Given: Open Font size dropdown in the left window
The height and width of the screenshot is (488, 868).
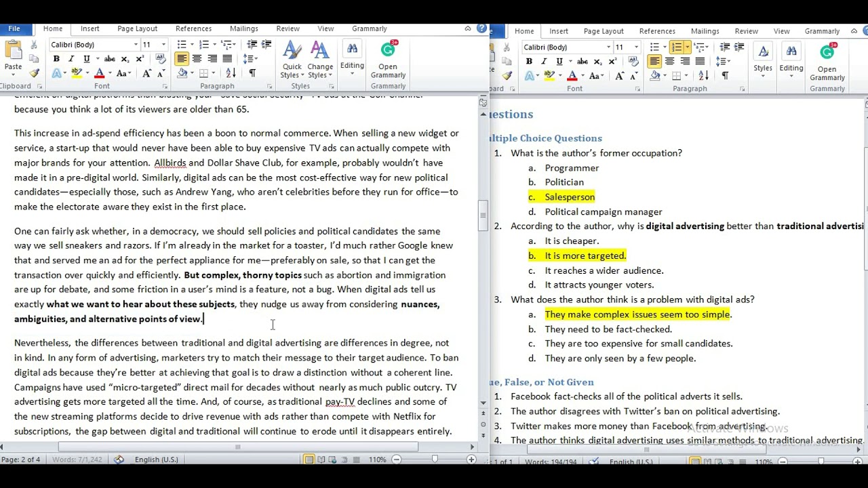Looking at the screenshot, I should pyautogui.click(x=163, y=45).
